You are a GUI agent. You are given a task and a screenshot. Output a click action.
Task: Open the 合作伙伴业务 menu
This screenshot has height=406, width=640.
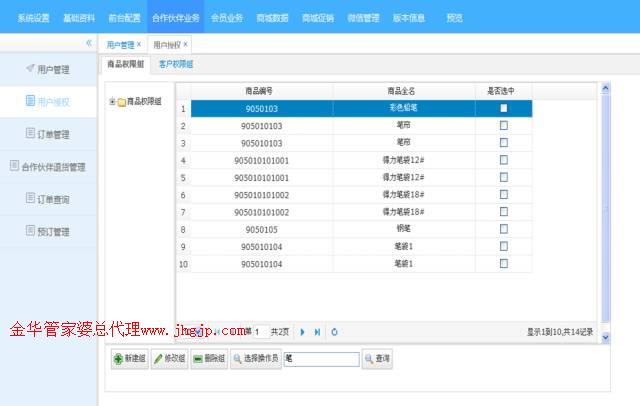click(176, 18)
